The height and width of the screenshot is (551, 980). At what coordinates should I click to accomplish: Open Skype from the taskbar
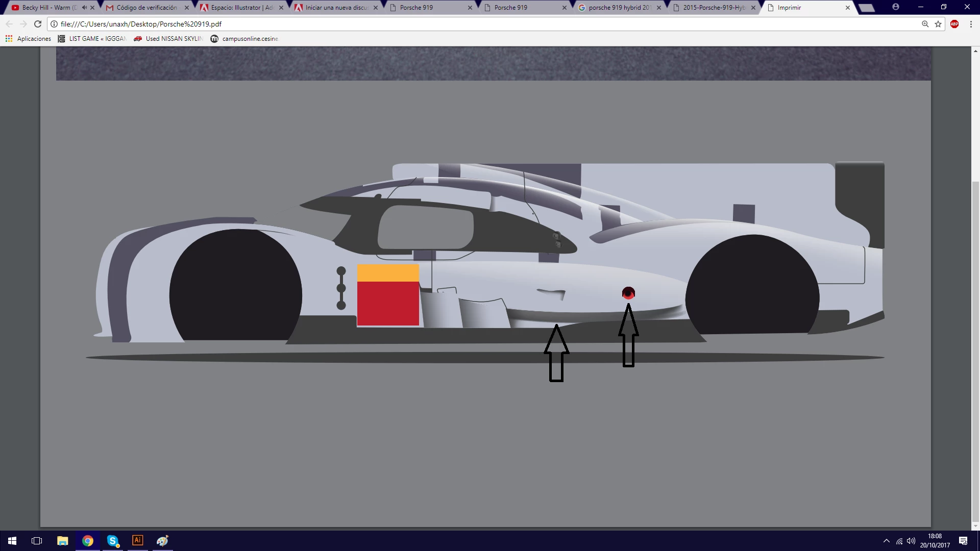pos(113,540)
